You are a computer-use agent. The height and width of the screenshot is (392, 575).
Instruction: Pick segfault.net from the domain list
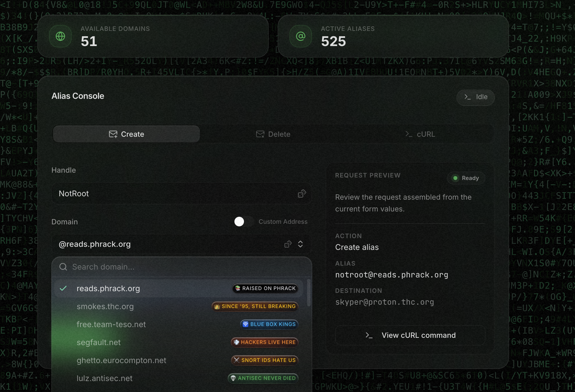click(179, 342)
